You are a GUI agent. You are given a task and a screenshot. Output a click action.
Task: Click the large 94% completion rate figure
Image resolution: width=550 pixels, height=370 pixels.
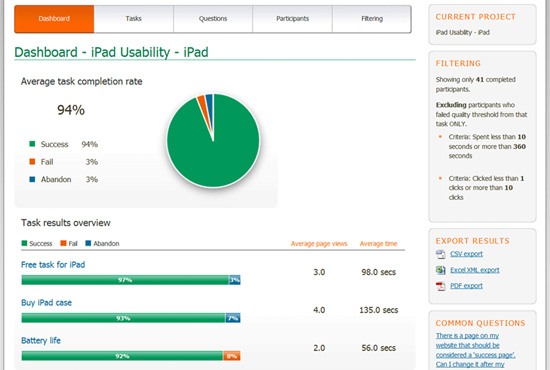[x=71, y=110]
